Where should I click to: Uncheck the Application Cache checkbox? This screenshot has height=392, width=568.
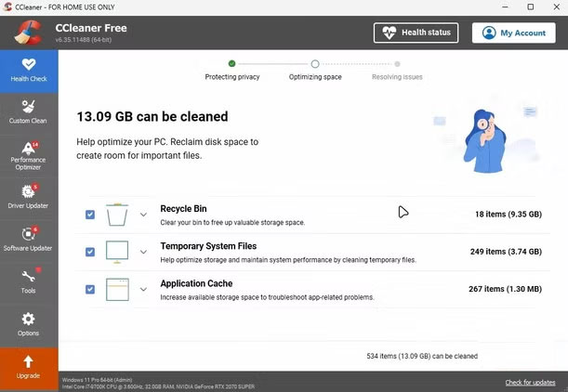pos(90,289)
